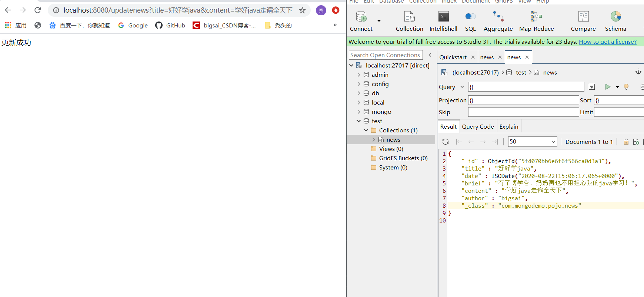Open the bigsai_CSDN bookmark

click(224, 25)
